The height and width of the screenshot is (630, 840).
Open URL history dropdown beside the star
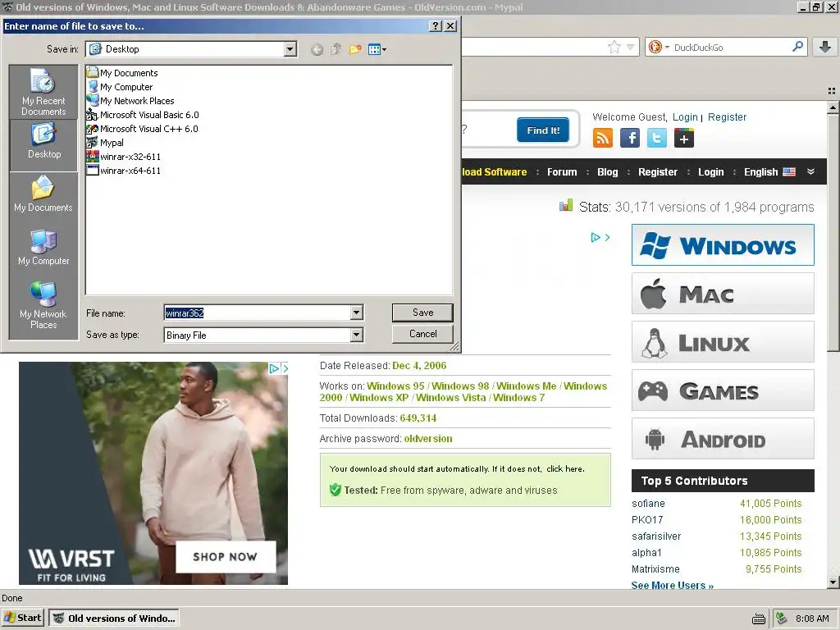point(631,47)
